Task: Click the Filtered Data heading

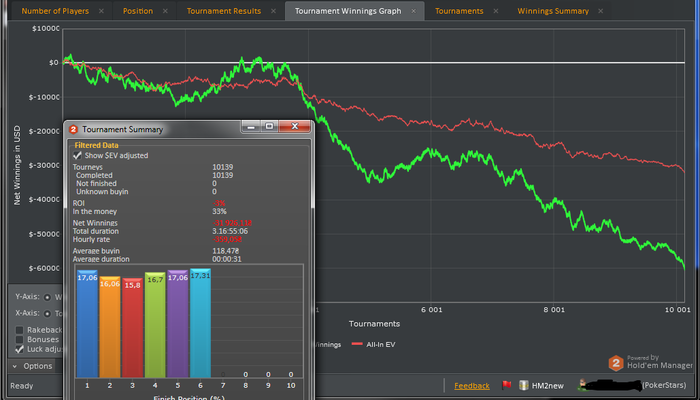Action: 96,145
